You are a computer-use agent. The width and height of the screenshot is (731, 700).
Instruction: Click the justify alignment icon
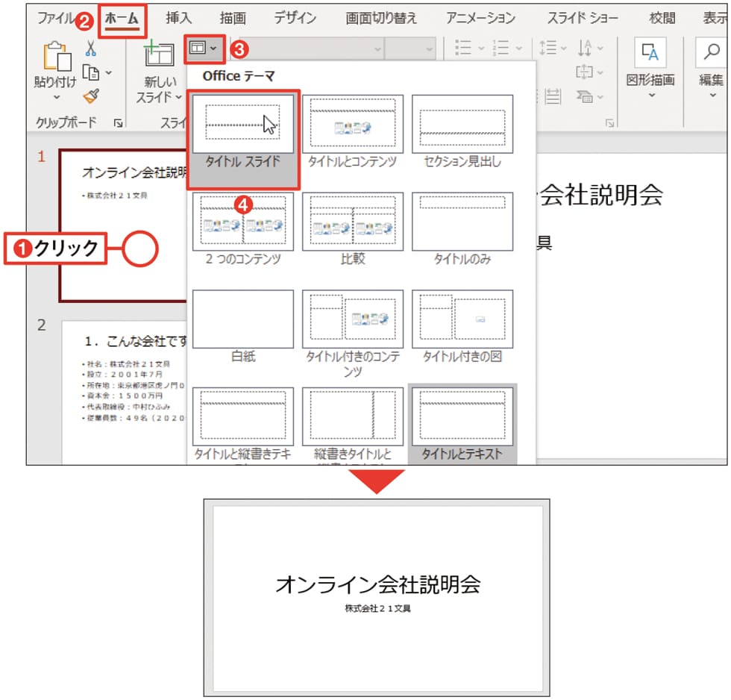pos(553,96)
